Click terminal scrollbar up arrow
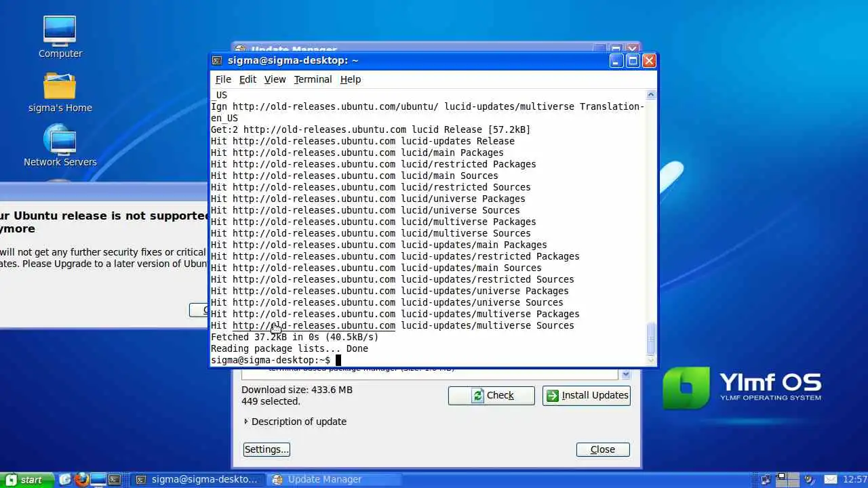This screenshot has height=488, width=868. 651,95
